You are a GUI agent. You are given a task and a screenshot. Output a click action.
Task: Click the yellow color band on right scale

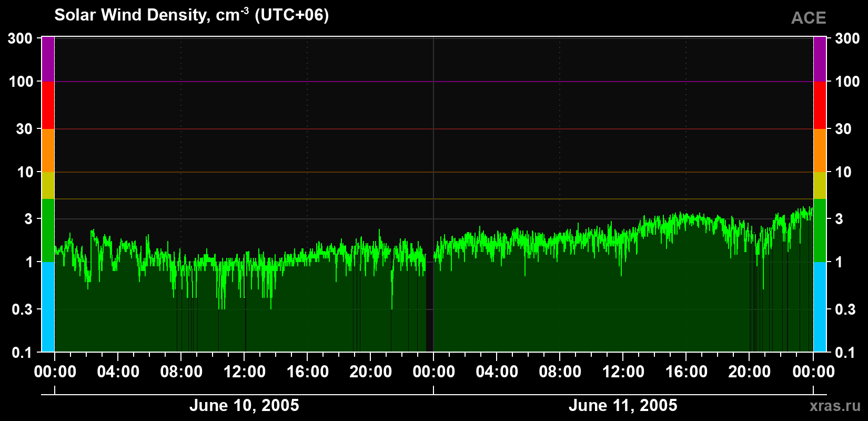[820, 185]
